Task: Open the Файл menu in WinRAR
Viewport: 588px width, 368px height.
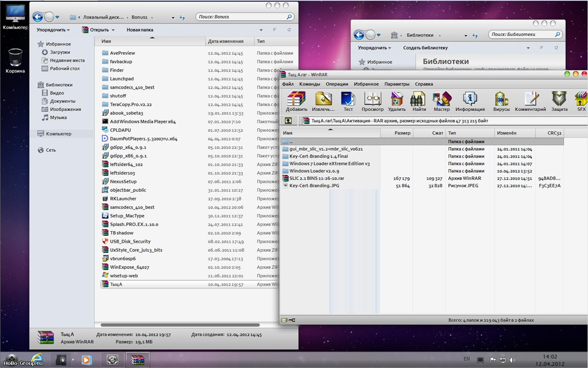Action: click(x=288, y=84)
